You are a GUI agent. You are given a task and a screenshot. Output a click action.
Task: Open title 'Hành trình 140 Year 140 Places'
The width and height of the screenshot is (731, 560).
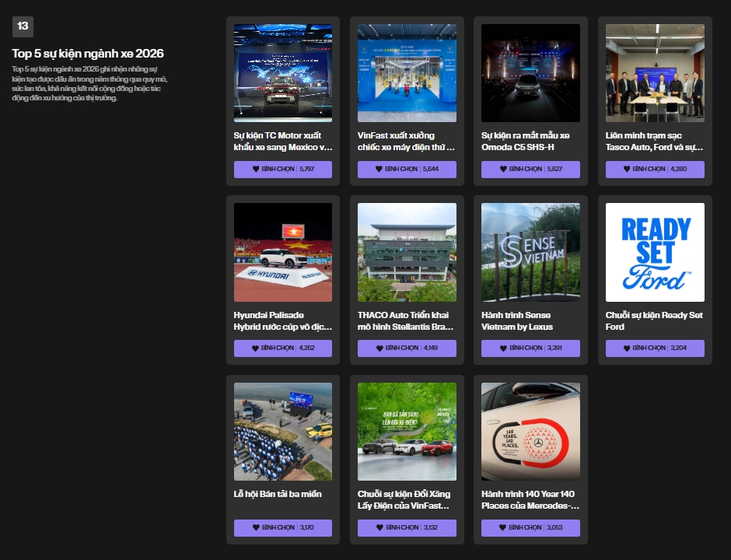point(530,500)
